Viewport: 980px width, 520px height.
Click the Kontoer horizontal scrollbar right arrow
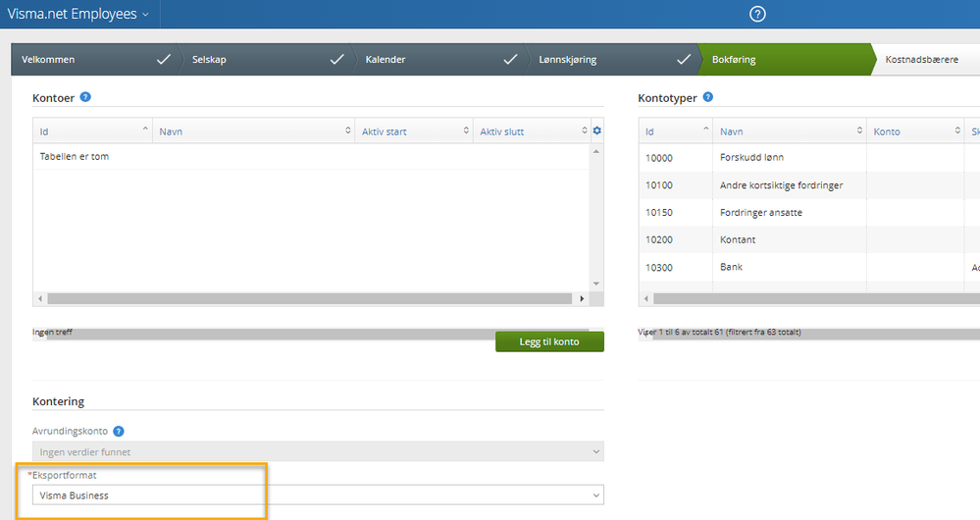582,298
